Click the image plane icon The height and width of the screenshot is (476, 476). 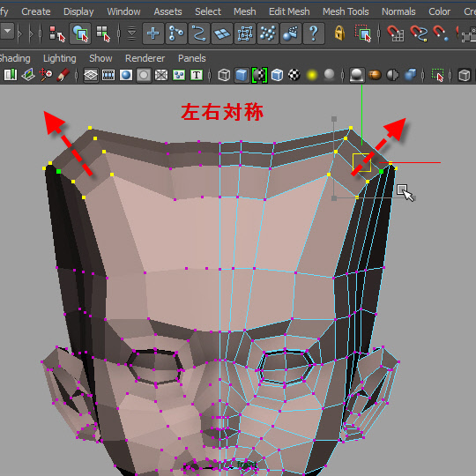(28, 75)
